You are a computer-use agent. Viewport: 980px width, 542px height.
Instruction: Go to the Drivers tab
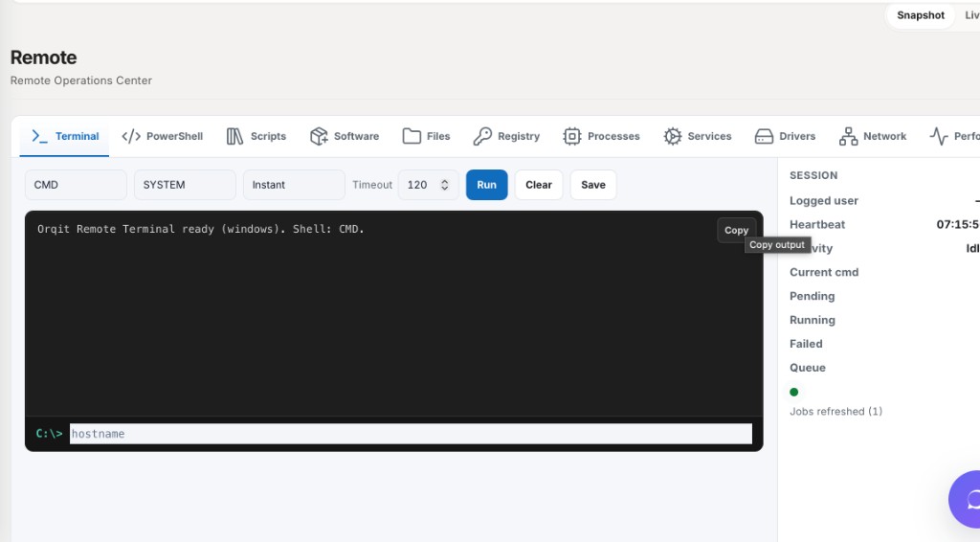(x=785, y=136)
